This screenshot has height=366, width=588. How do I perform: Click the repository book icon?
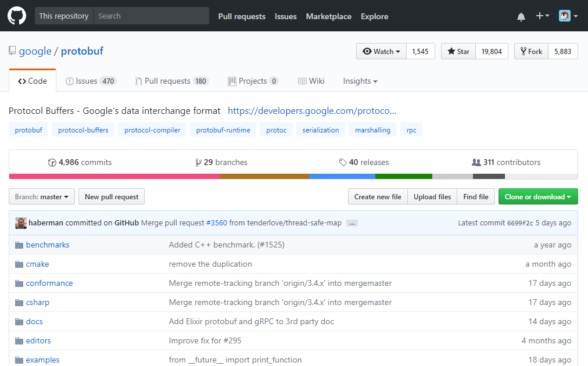click(12, 51)
